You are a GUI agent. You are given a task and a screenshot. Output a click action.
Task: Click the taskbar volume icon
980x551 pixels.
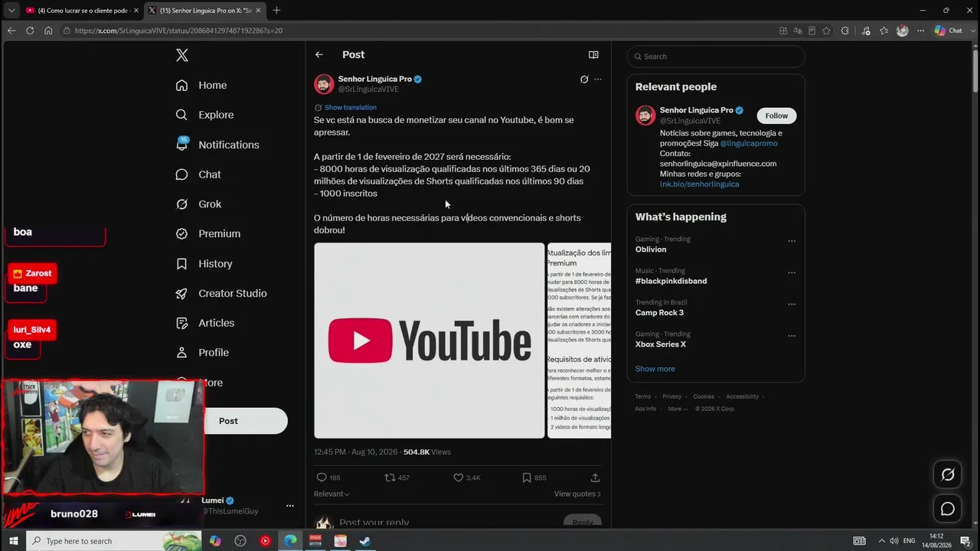893,541
